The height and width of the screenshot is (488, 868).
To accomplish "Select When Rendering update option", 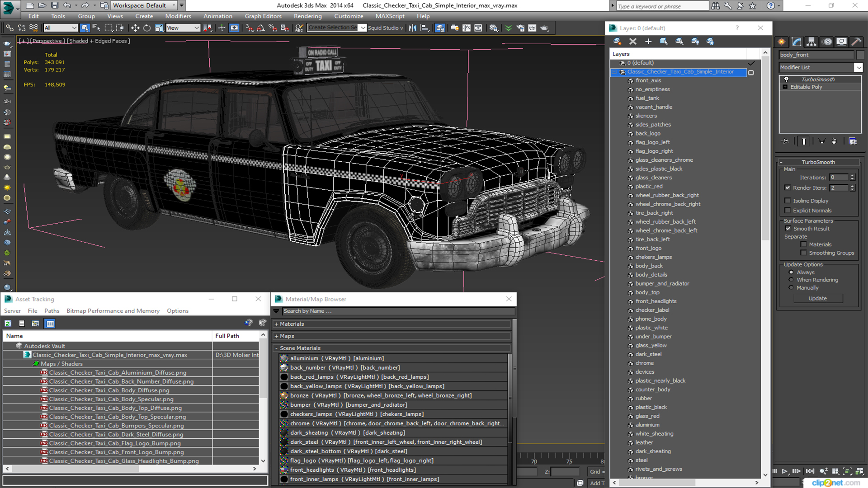I will pos(791,280).
